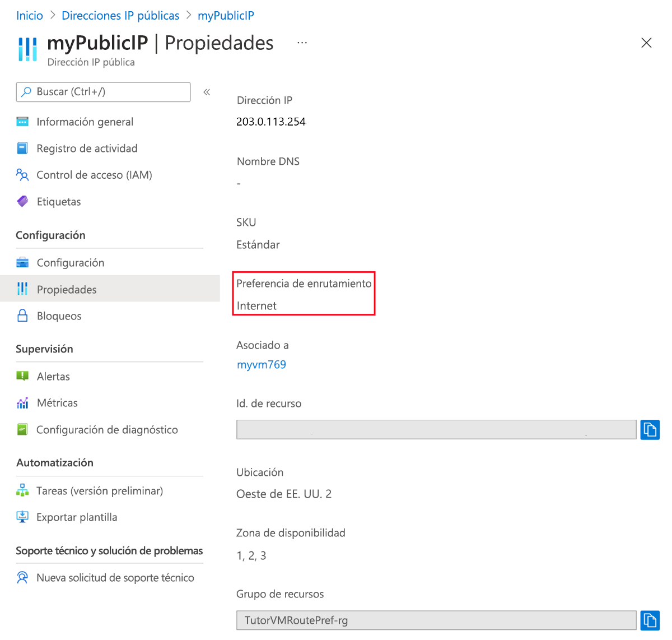Open Direcciones IP públicas breadcrumb
This screenshot has width=672, height=640.
coord(120,16)
